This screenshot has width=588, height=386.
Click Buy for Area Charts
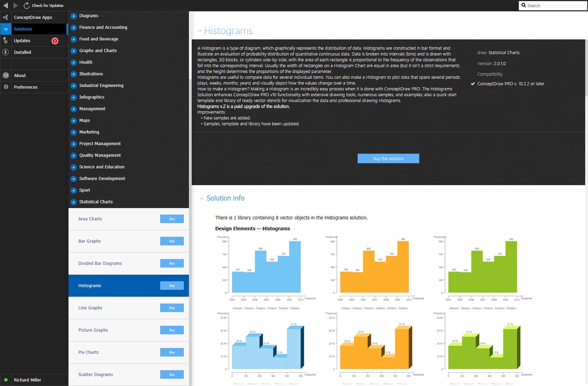(172, 219)
